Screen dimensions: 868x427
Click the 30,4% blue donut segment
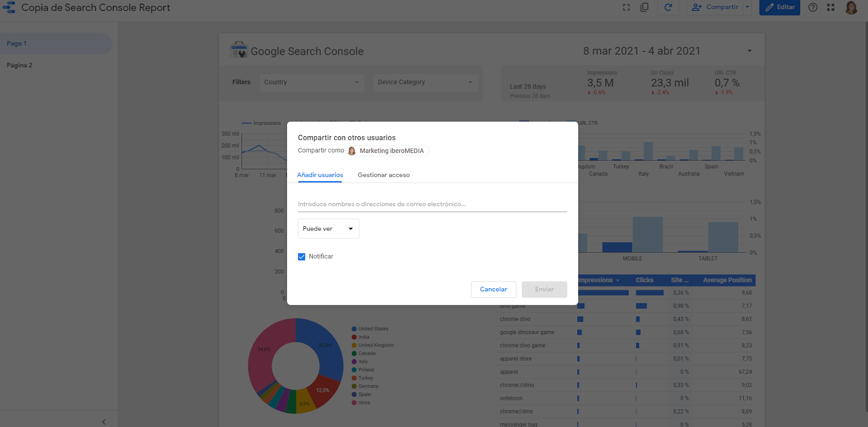pyautogui.click(x=324, y=346)
